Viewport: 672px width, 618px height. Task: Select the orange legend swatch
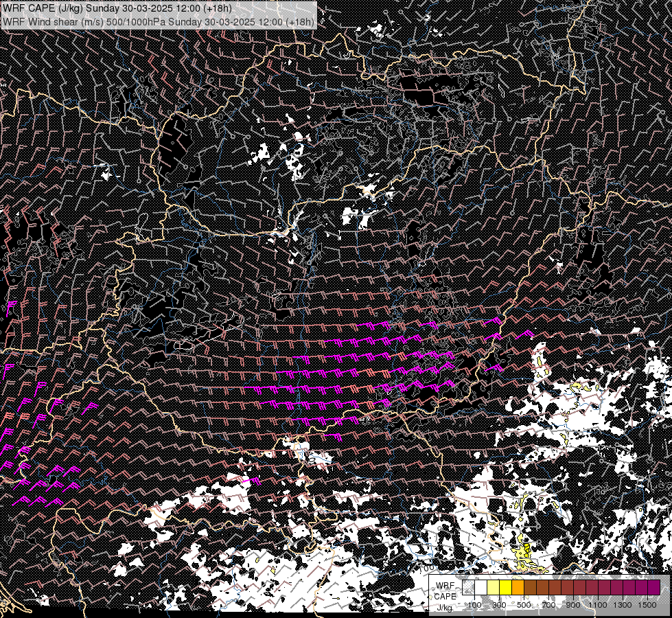point(518,588)
